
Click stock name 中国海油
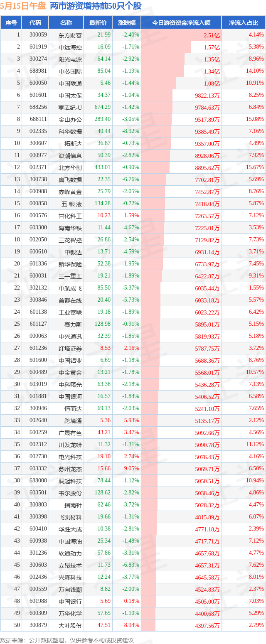(70, 541)
